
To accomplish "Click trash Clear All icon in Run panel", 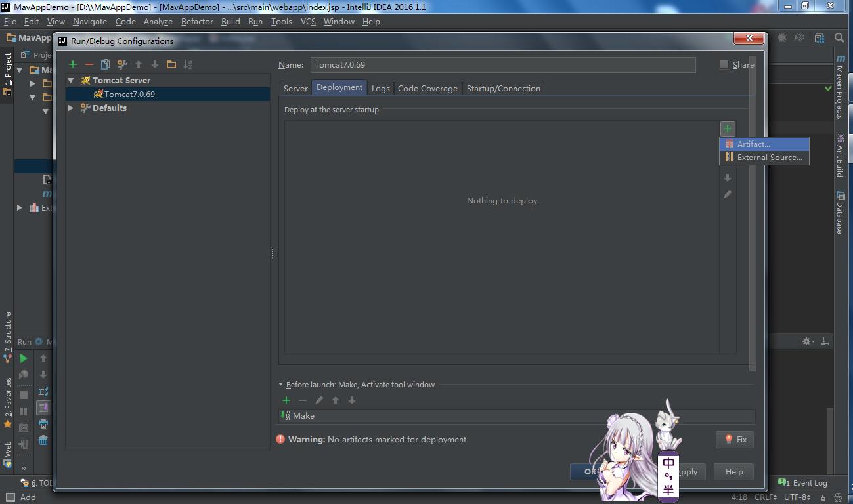I will (x=43, y=440).
